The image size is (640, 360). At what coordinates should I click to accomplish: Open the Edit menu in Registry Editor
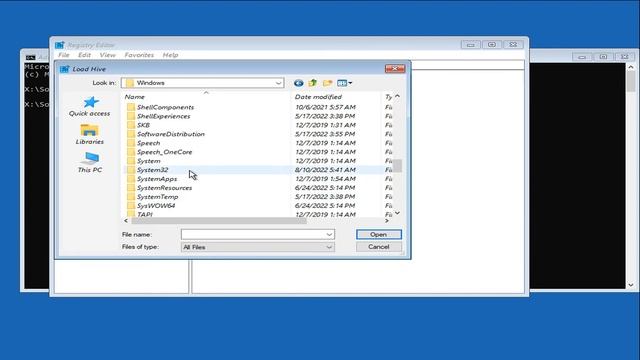click(84, 55)
